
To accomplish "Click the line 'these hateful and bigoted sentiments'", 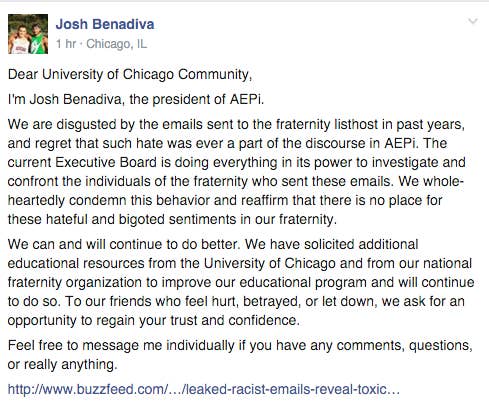I will (172, 220).
